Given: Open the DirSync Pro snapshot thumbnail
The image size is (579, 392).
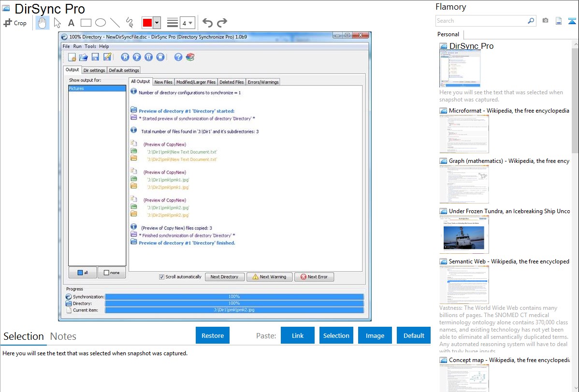Looking at the screenshot, I should tap(460, 69).
